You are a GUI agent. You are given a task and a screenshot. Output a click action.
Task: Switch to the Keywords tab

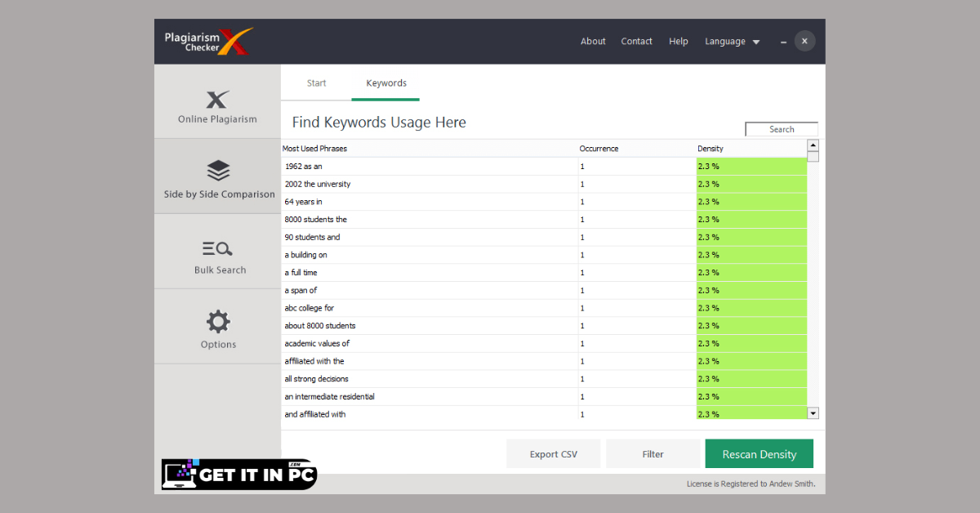(386, 83)
